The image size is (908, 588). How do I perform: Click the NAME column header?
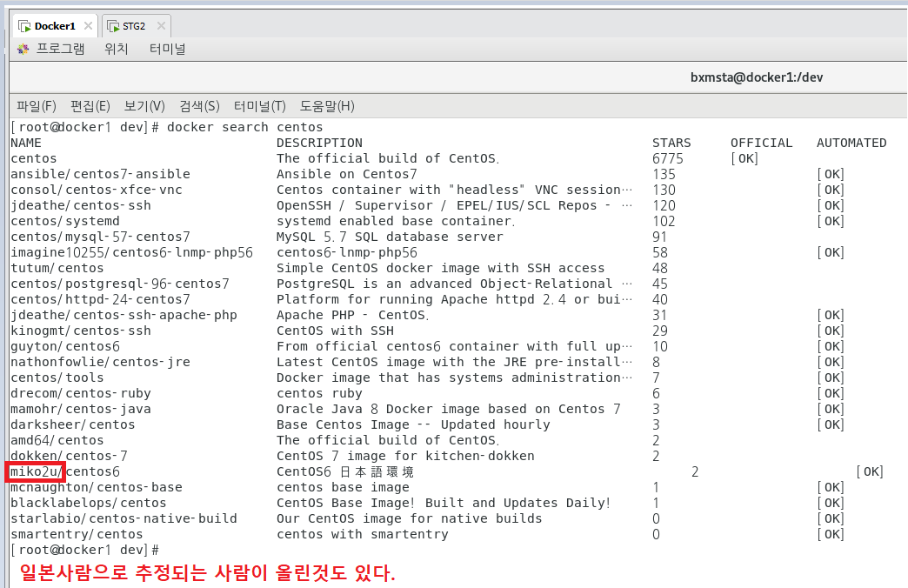point(26,144)
